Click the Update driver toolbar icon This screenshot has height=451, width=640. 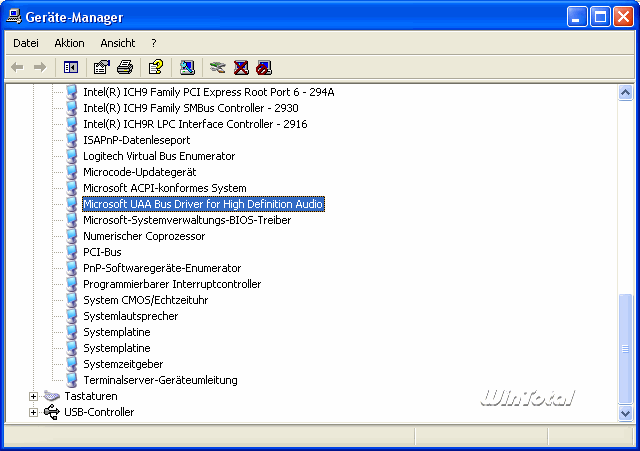(218, 67)
